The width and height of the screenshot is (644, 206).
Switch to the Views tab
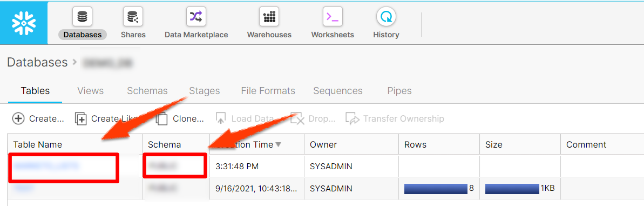click(x=90, y=91)
